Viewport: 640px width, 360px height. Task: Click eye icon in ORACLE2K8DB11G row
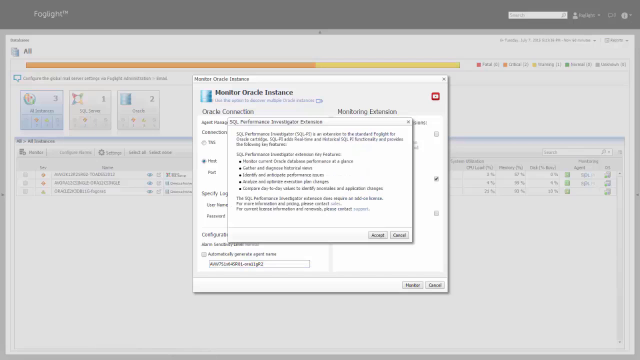[150, 191]
